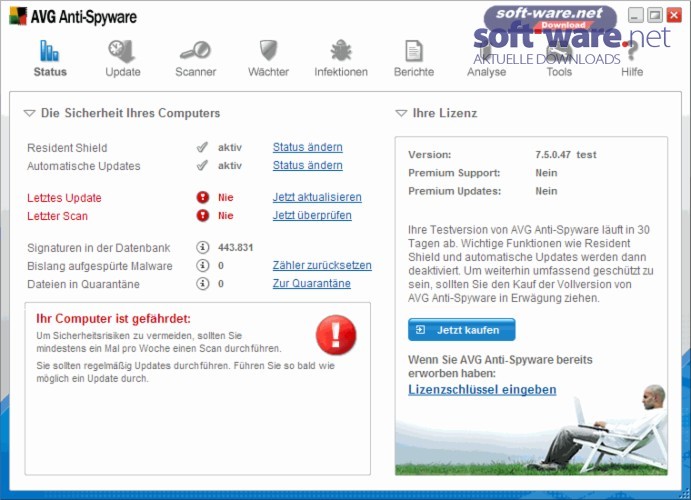691x500 pixels.
Task: Open the Wächter shield icon
Action: (x=268, y=50)
